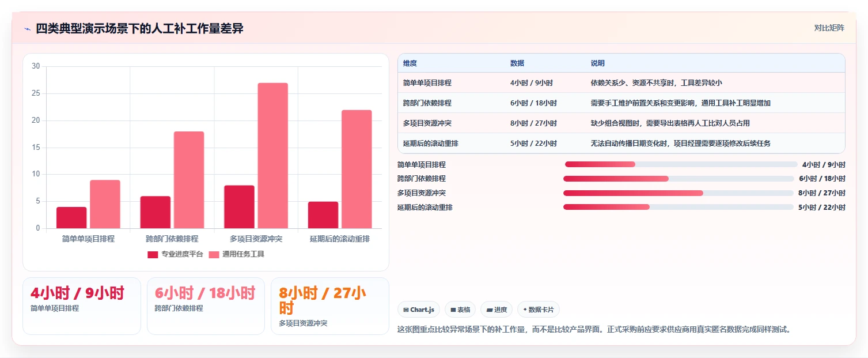Click the 数据 column header
Screen dimensions: 868x358
click(x=517, y=63)
